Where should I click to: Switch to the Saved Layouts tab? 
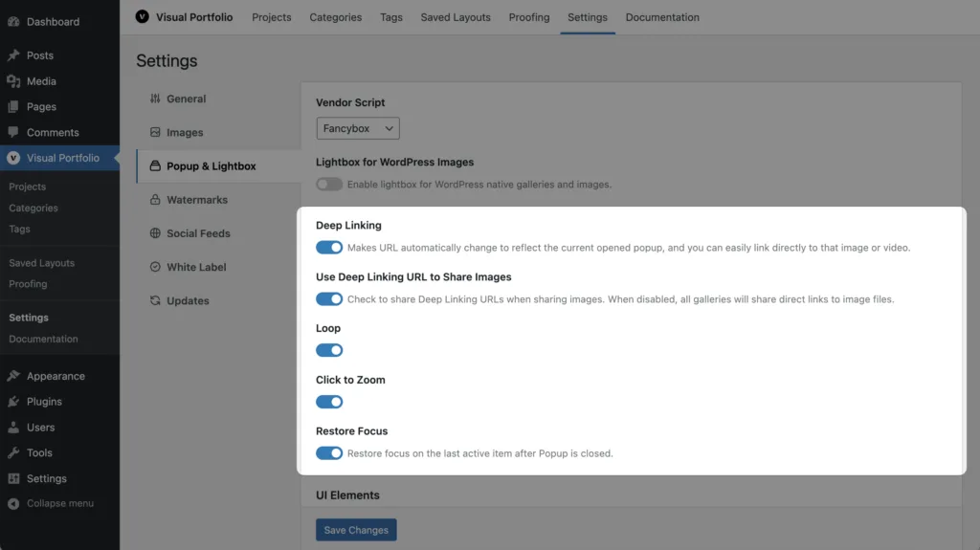(x=455, y=17)
